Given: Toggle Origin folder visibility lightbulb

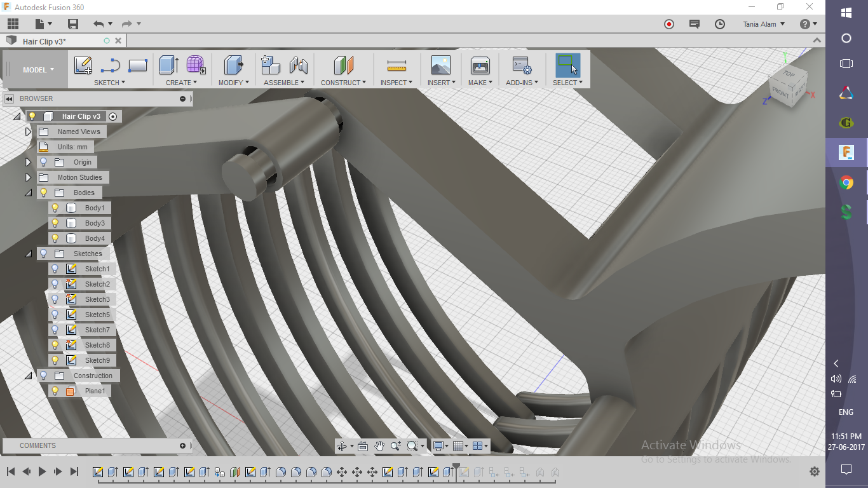Looking at the screenshot, I should click(43, 162).
